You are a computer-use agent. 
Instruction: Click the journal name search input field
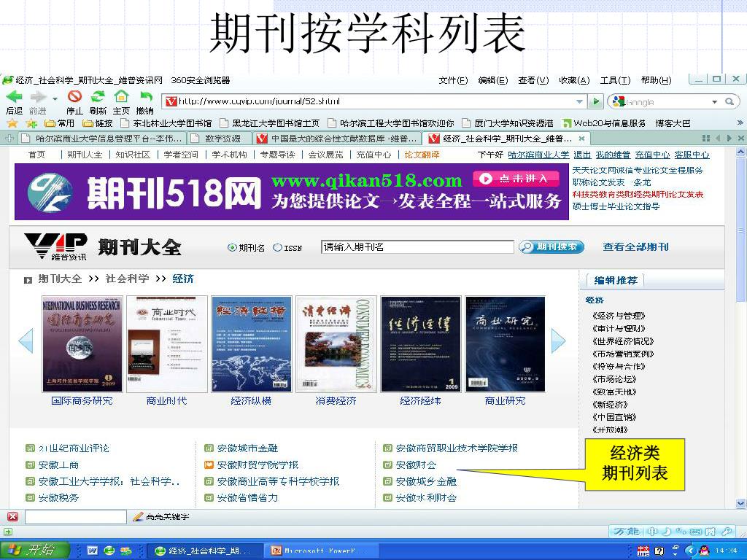(x=417, y=246)
